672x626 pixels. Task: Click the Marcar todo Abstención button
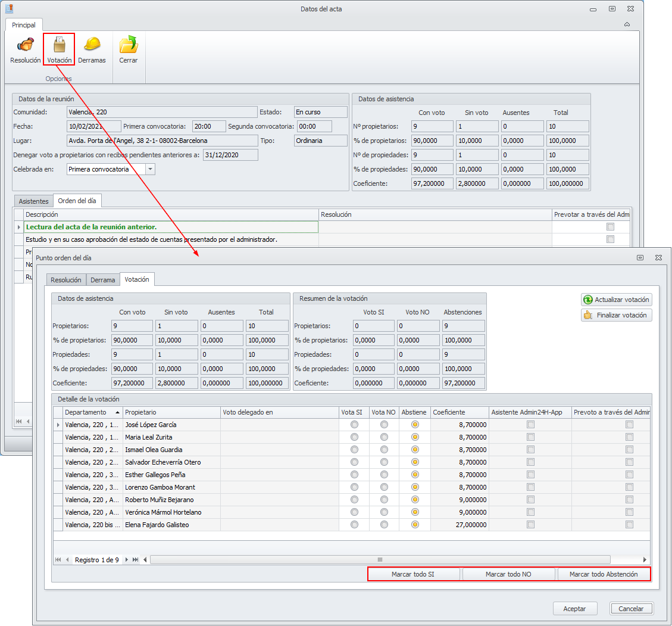604,574
